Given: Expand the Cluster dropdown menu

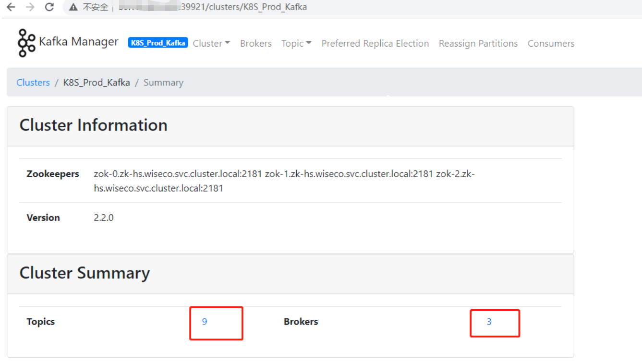Looking at the screenshot, I should tap(211, 43).
